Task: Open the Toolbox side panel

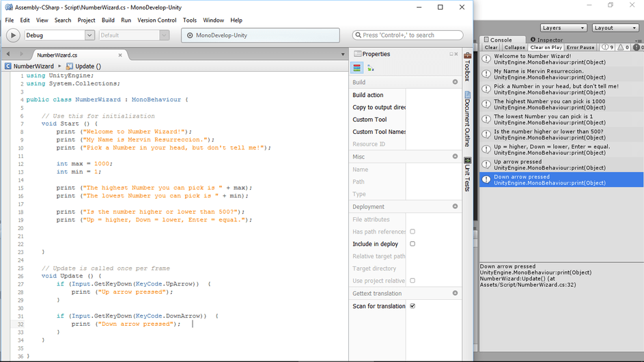Action: pyautogui.click(x=467, y=66)
